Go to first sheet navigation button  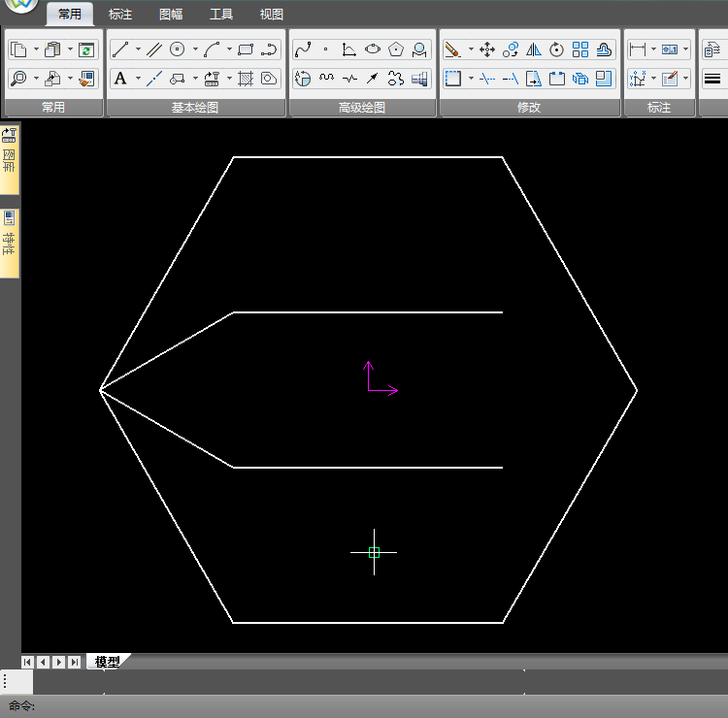27,662
